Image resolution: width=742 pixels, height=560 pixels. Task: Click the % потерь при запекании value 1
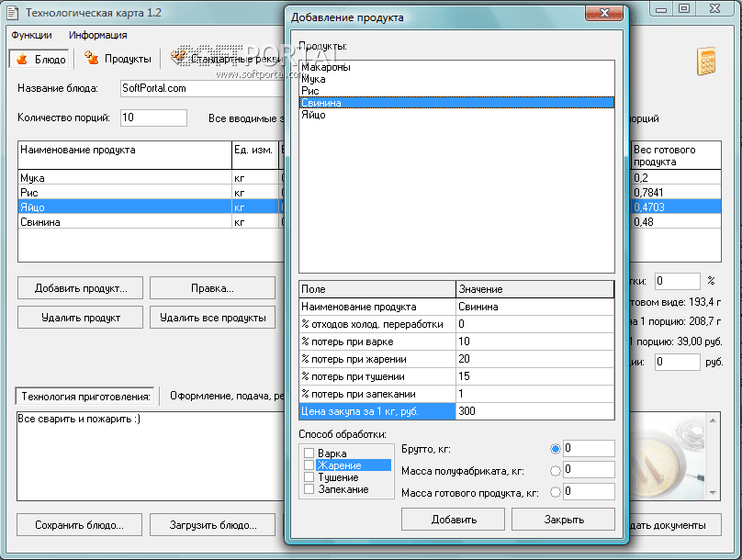click(534, 394)
